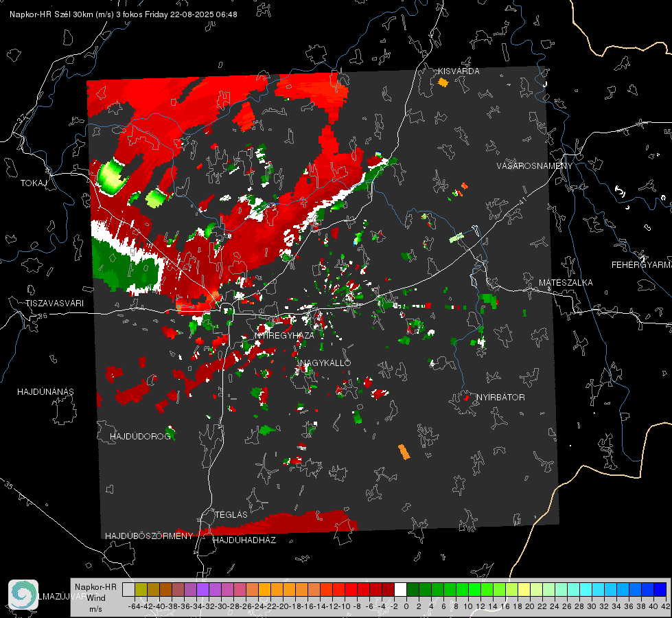Click the FEHÉRGYARMAT label at the map edge
This screenshot has width=672, height=618.
641,265
